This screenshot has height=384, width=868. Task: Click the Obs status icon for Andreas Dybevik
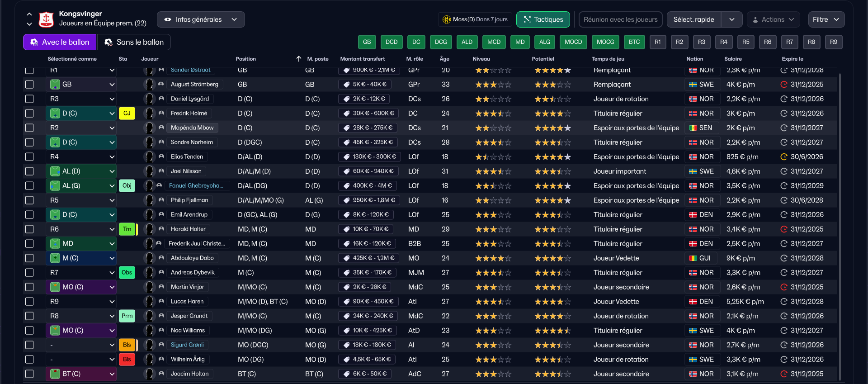[127, 273]
